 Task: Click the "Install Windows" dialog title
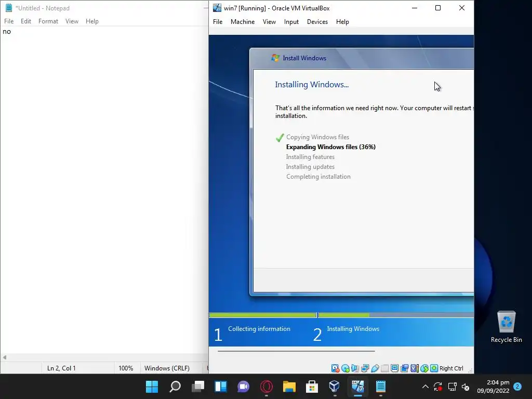[304, 58]
